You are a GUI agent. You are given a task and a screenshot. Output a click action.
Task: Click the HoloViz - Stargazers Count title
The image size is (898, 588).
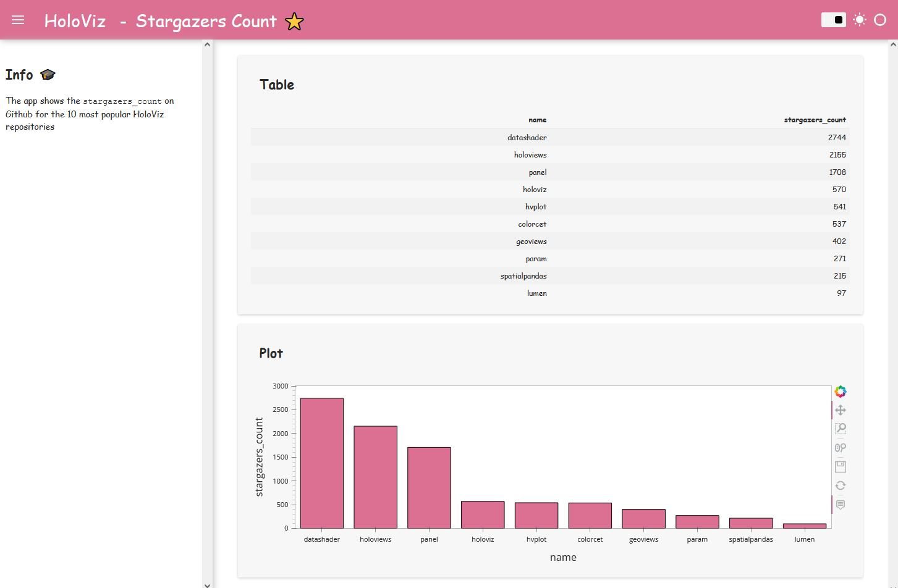(x=160, y=21)
